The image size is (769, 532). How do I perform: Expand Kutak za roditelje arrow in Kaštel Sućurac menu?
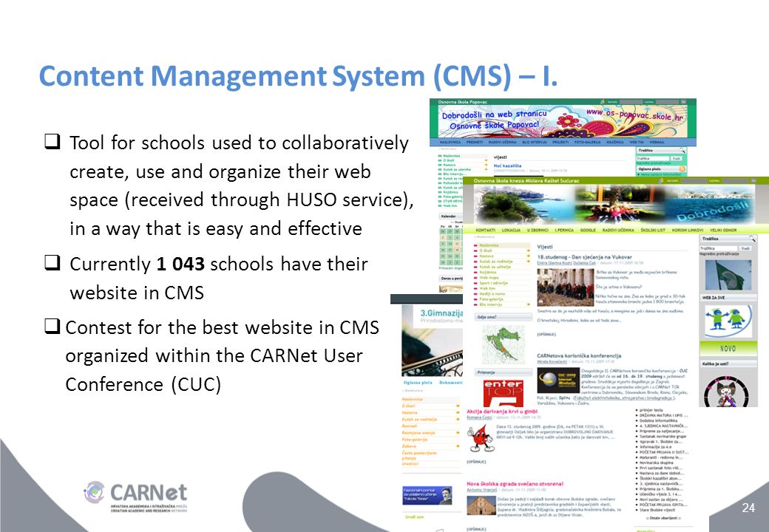(x=528, y=262)
